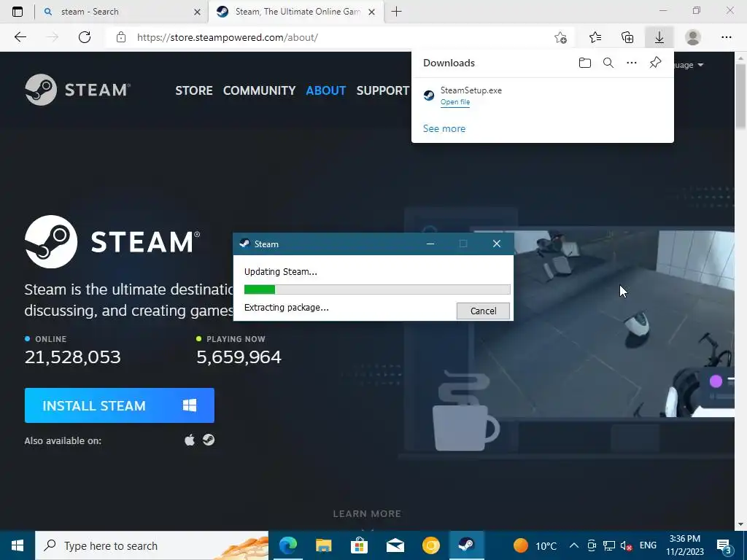Viewport: 747px width, 560px height.
Task: Select the Steam taskbar icon
Action: tap(466, 545)
